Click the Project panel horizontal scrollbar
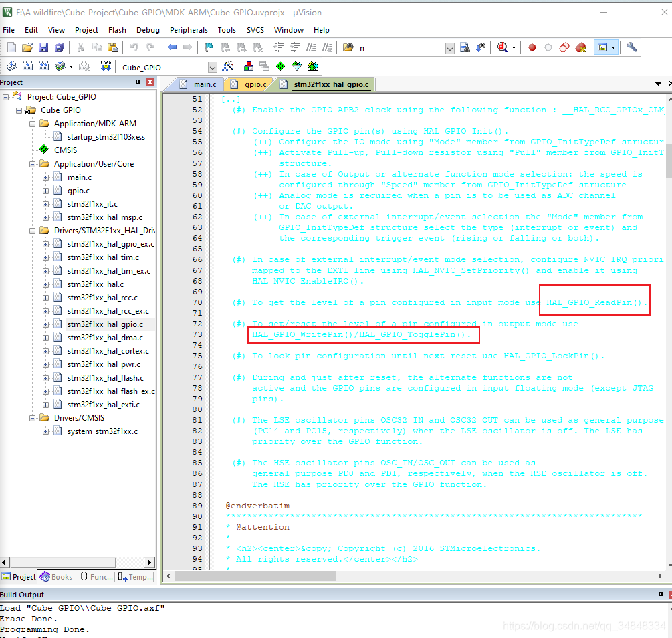The image size is (672, 638). 63,562
